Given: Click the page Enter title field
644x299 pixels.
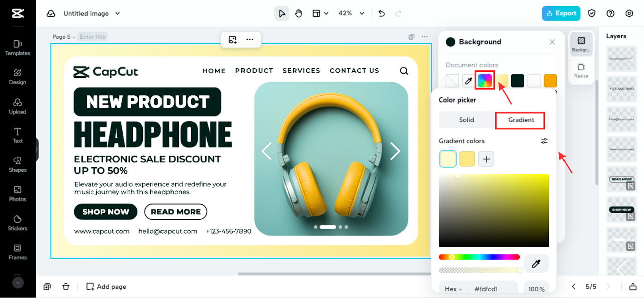Looking at the screenshot, I should tap(93, 37).
